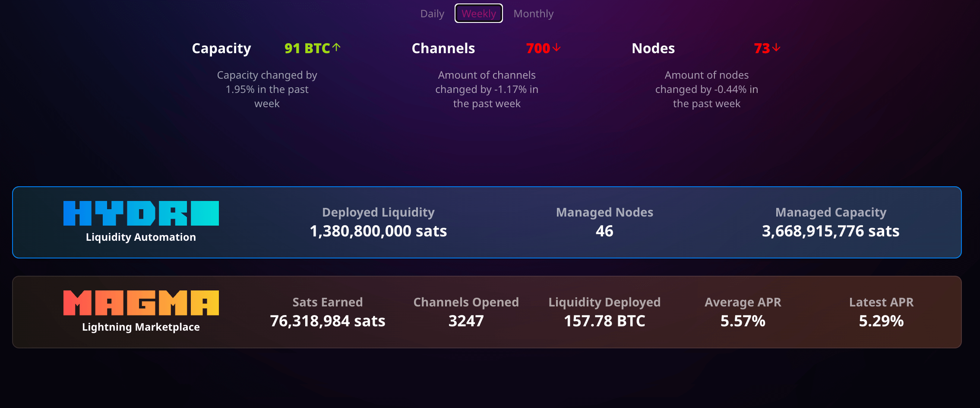
Task: Open the Liquidity Automation link
Action: coord(141,237)
